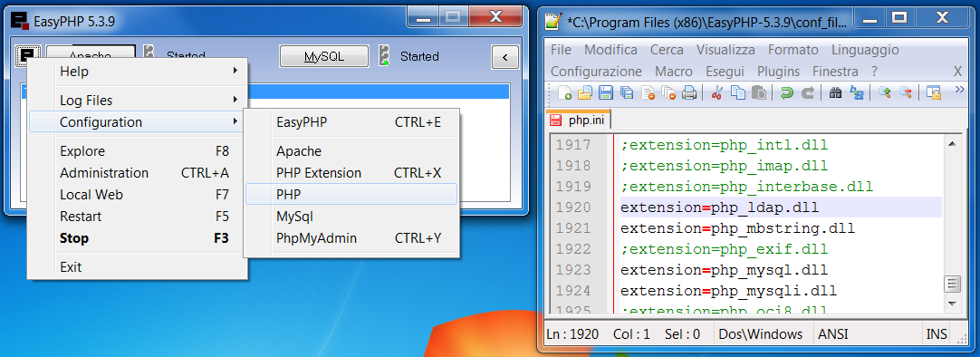
Task: Collapse EasyPHP panel with '<' button
Action: [x=505, y=57]
